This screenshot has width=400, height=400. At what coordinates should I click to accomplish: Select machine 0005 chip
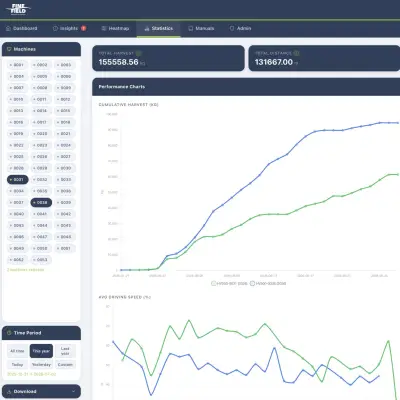(41, 76)
